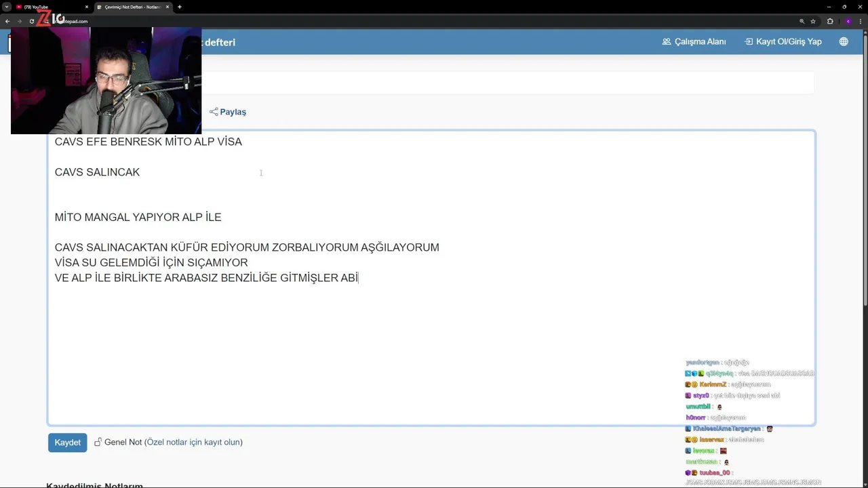Minimize the browser window
Viewport: 868px width, 488px height.
pyautogui.click(x=829, y=7)
